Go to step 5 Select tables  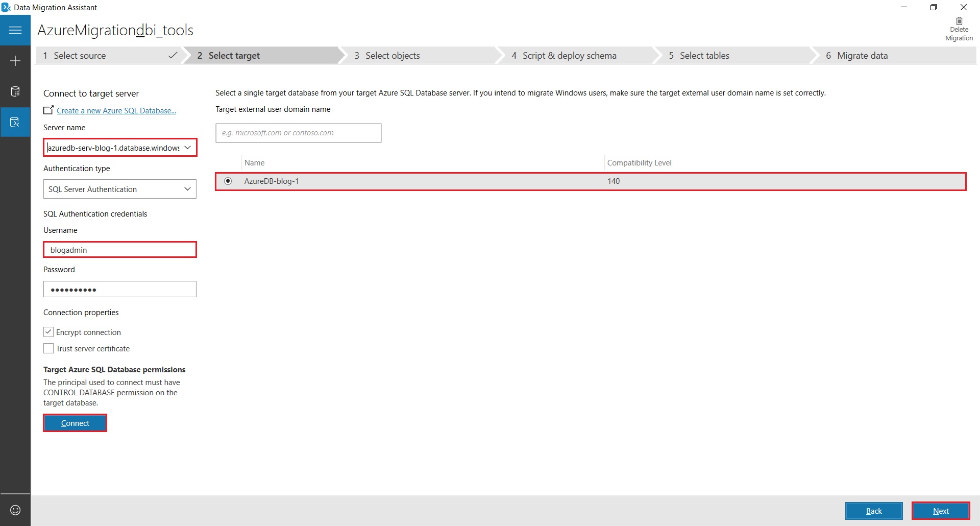pos(734,55)
